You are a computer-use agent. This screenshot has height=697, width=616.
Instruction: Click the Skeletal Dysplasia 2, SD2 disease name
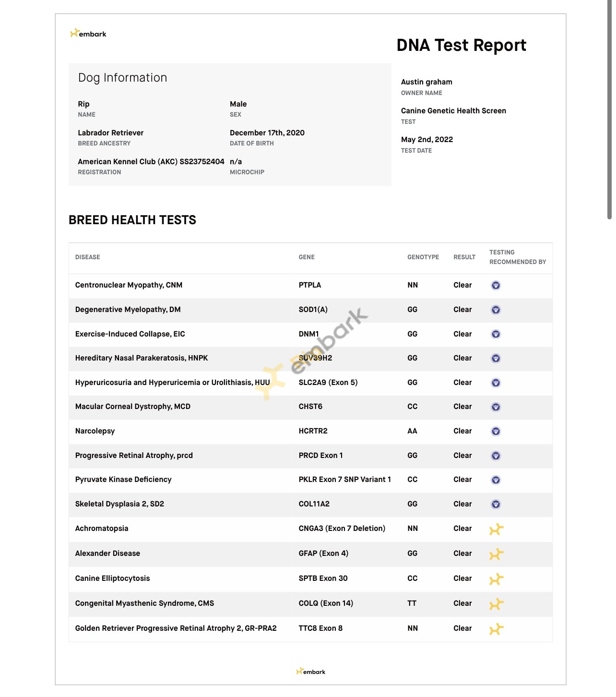pos(119,504)
